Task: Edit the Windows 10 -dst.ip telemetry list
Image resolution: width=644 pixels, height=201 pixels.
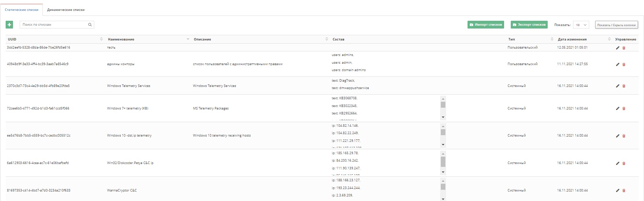Action: [618, 136]
